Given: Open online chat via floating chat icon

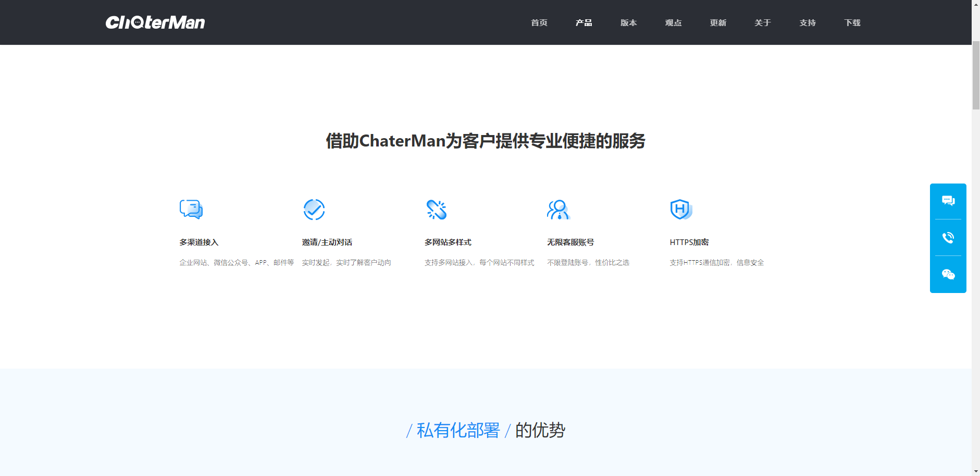Looking at the screenshot, I should (x=948, y=201).
